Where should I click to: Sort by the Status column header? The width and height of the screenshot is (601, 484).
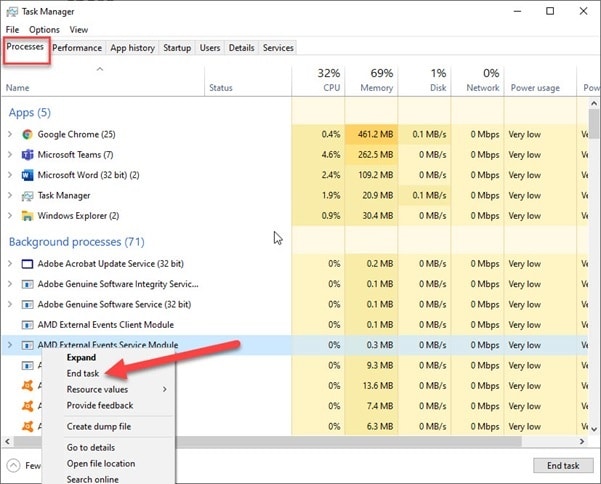pos(248,81)
